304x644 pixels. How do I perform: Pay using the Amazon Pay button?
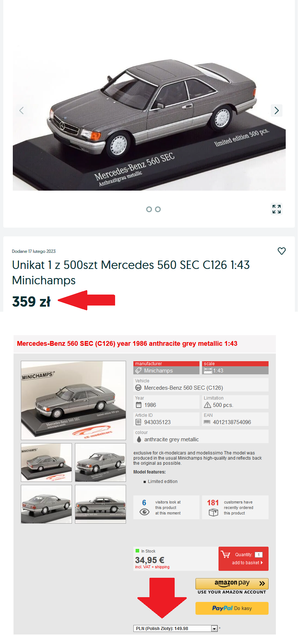232,583
